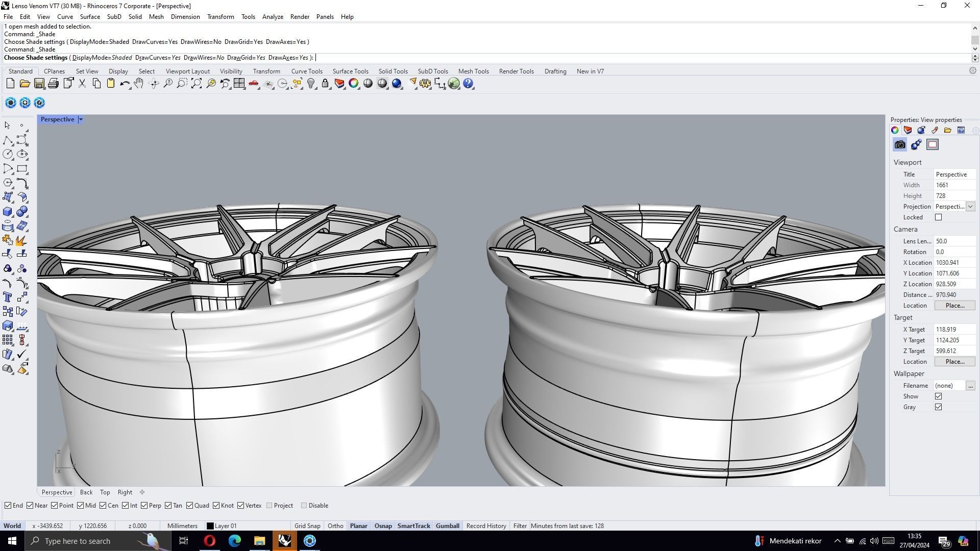Open the Analyze menu
Viewport: 980px width, 551px height.
[x=273, y=17]
